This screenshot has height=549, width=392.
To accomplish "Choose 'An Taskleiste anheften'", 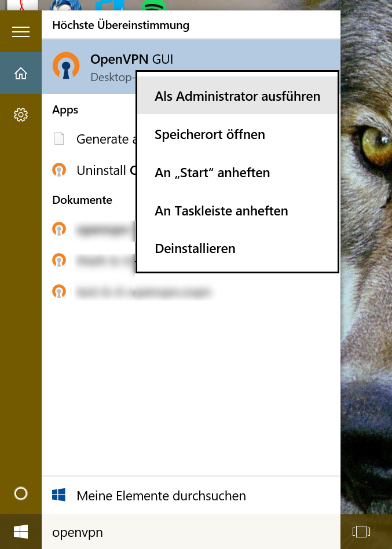I will (221, 211).
